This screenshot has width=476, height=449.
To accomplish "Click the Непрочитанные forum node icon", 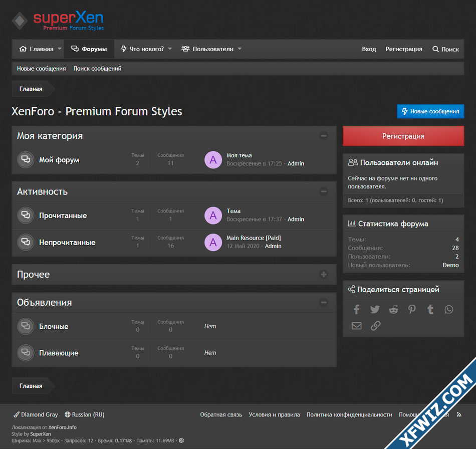I will click(x=26, y=242).
